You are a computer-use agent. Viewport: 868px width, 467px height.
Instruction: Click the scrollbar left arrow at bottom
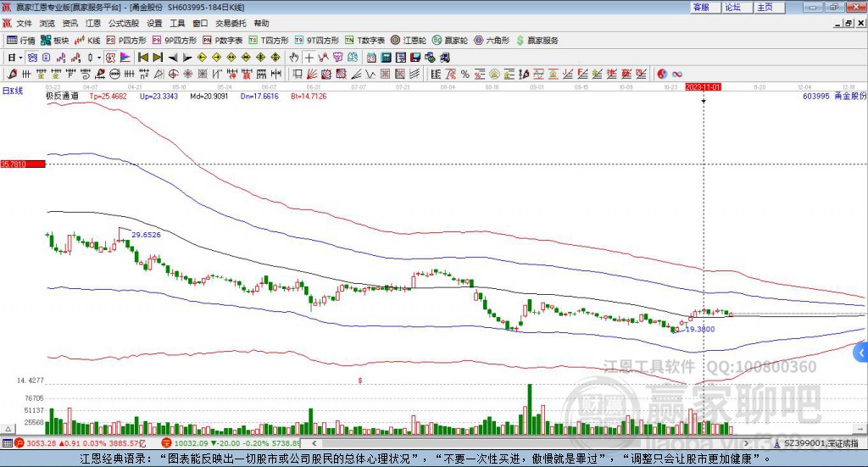click(x=314, y=443)
